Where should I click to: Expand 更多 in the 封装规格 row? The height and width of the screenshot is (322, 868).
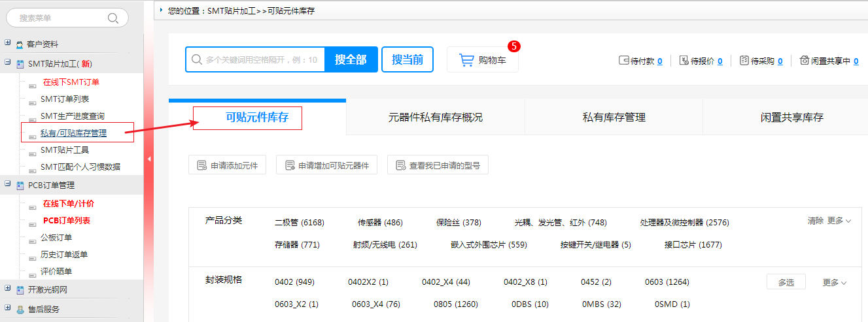tap(834, 283)
